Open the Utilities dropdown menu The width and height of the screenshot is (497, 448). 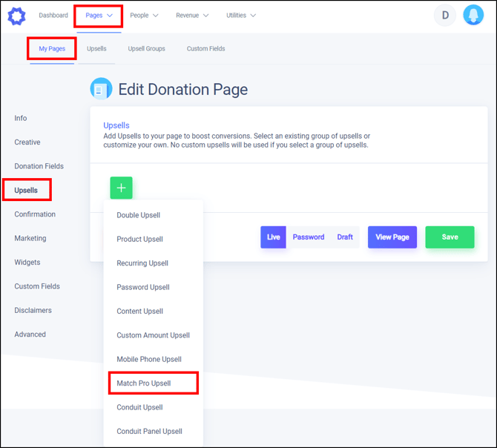(241, 16)
